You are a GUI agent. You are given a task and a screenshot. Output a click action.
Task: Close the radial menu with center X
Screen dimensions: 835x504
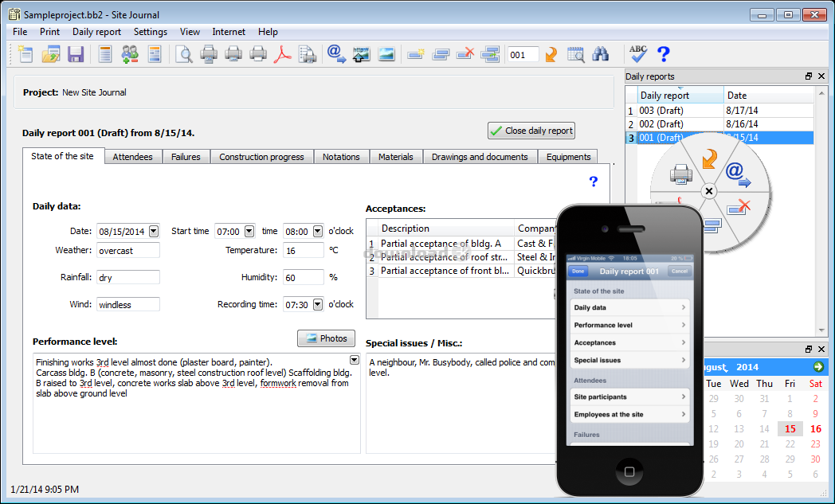pos(709,192)
